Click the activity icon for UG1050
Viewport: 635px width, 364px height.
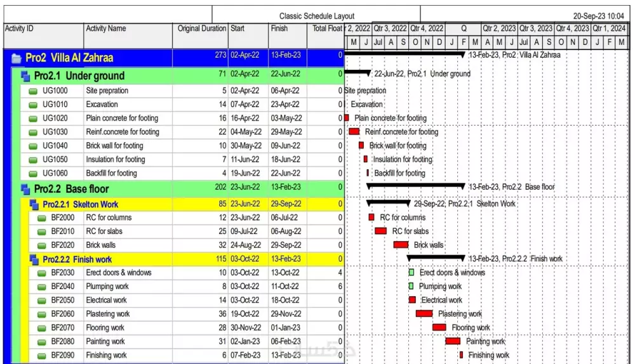coord(33,160)
